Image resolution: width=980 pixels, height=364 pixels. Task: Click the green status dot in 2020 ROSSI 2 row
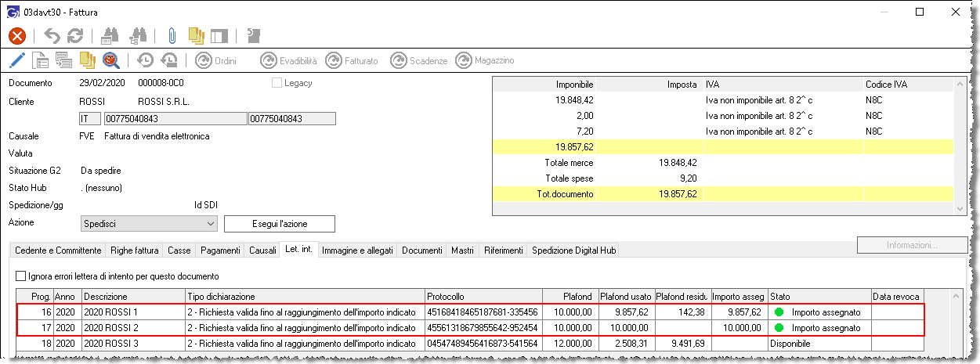pos(779,328)
